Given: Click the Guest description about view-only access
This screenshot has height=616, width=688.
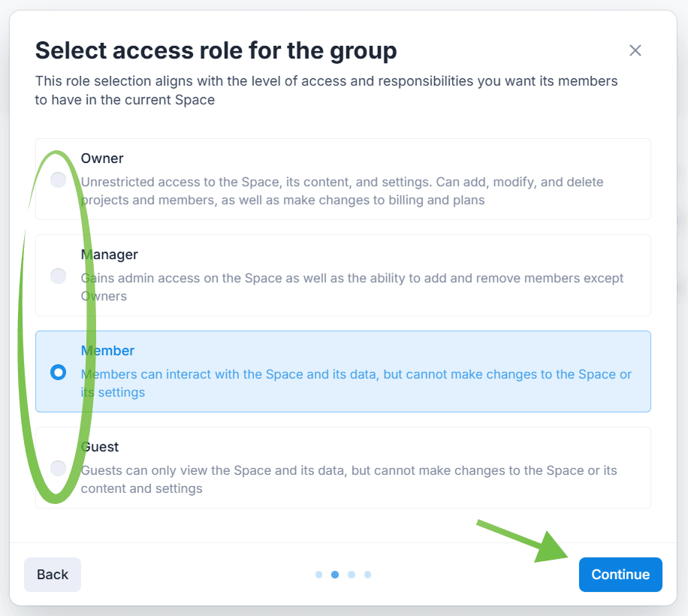Looking at the screenshot, I should point(349,479).
